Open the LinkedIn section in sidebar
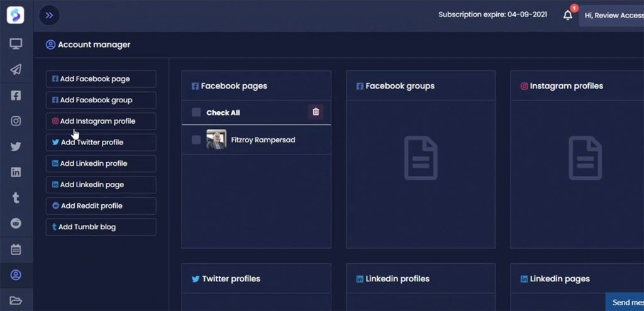The height and width of the screenshot is (311, 644). tap(16, 172)
